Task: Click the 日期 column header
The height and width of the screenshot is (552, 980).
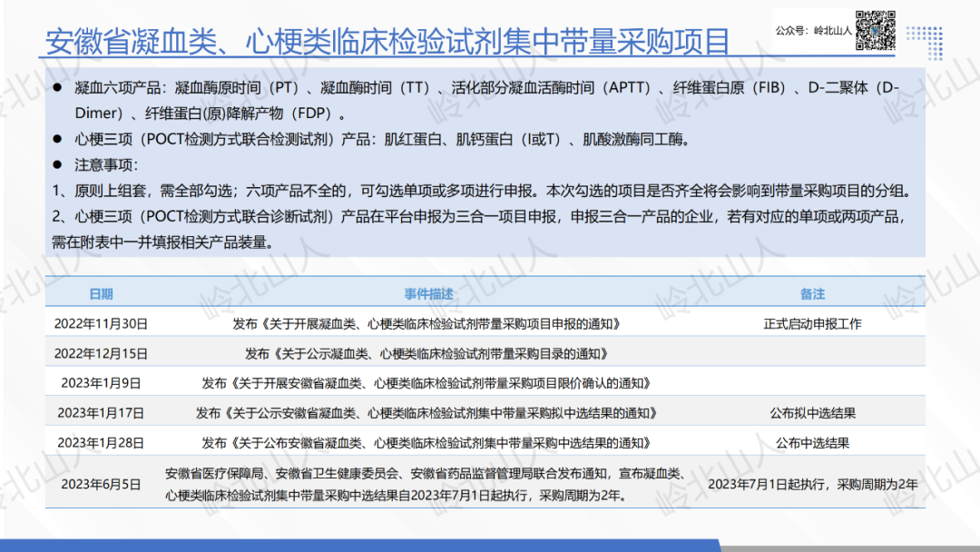Action: pyautogui.click(x=101, y=294)
